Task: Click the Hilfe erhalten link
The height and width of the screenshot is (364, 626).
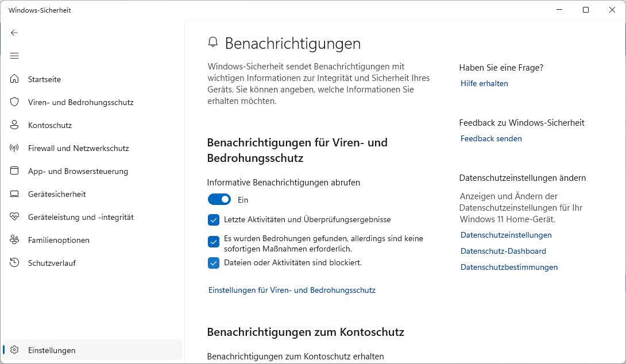Action: click(484, 83)
